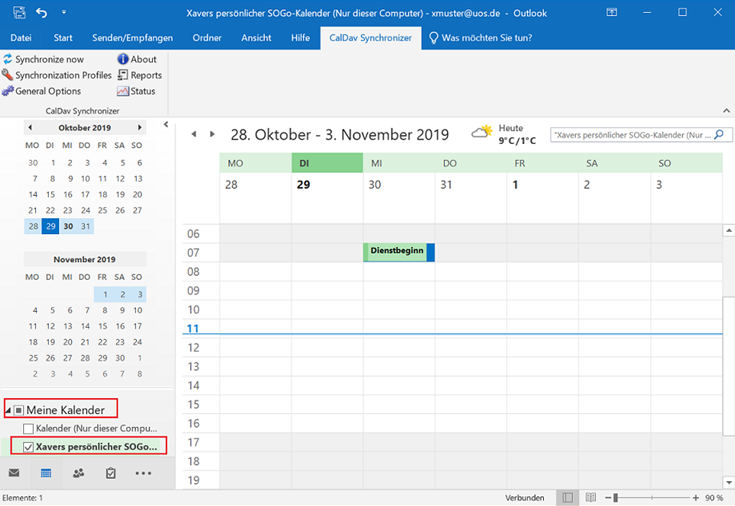Open the Dienstbeginn appointment

click(x=396, y=252)
